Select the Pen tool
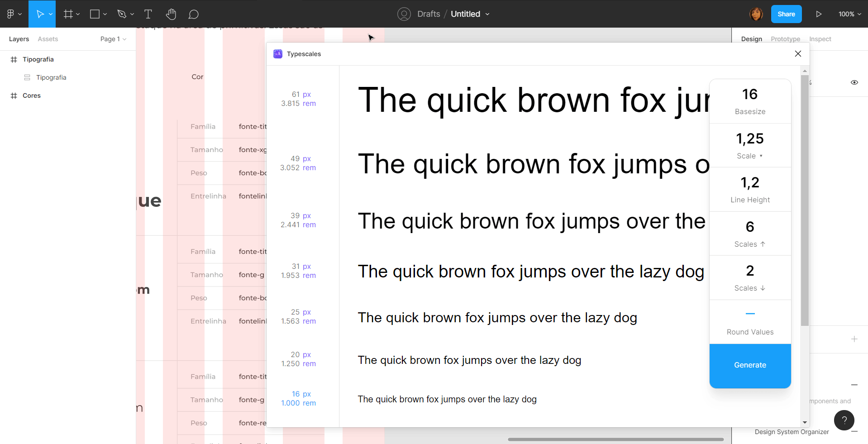Viewport: 868px width, 444px height. pos(121,14)
